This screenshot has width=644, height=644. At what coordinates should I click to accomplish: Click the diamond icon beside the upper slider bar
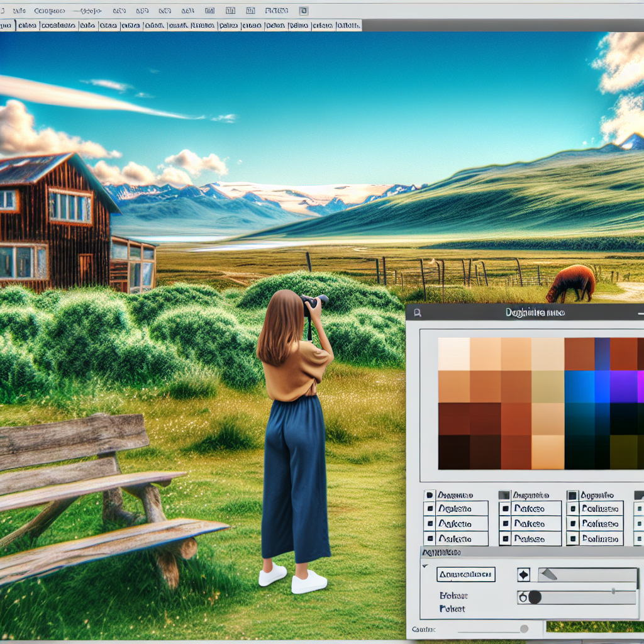pyautogui.click(x=523, y=574)
